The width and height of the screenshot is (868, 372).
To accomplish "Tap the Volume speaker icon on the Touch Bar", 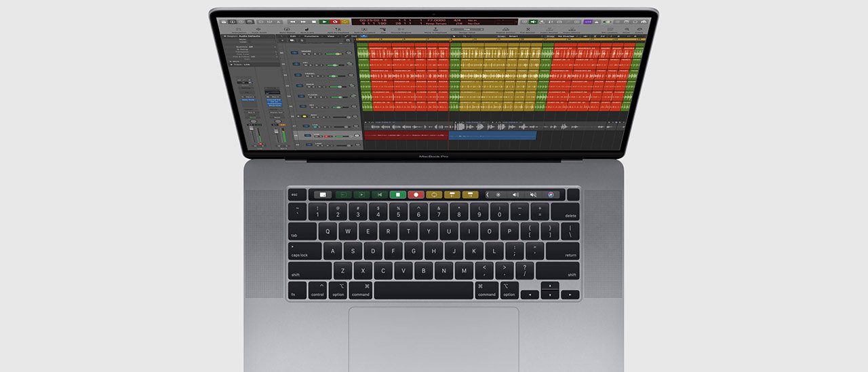I will point(515,194).
